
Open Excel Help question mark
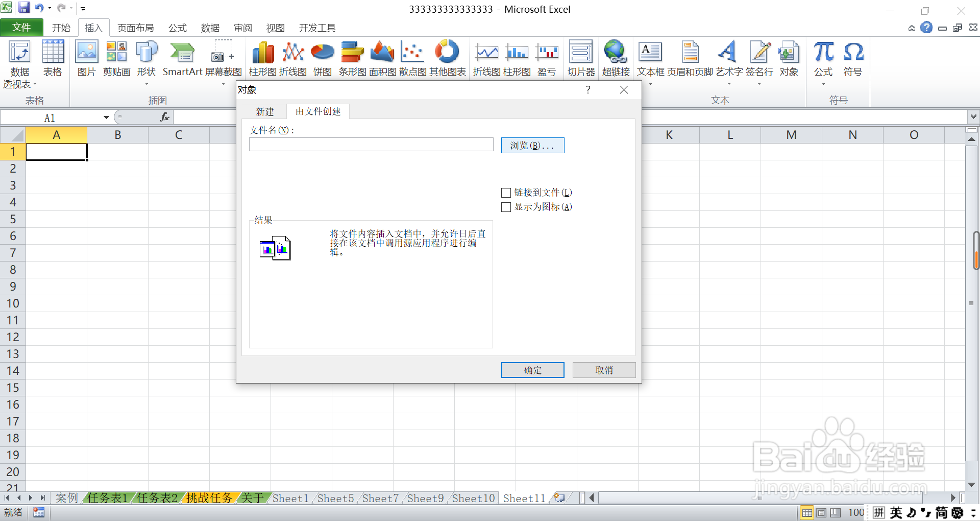926,28
